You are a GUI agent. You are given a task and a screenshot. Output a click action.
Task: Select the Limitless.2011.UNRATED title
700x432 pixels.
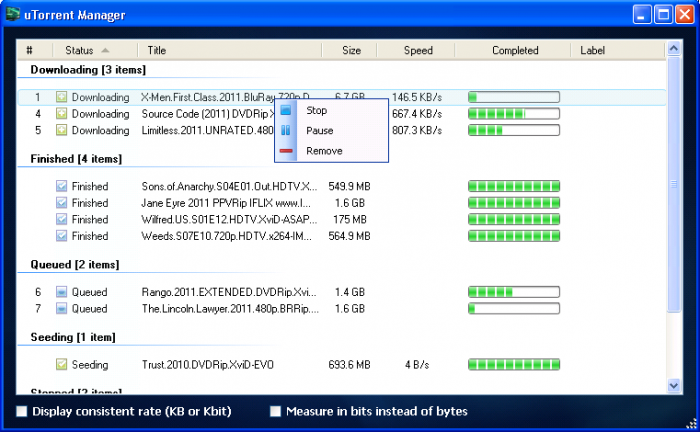coord(208,130)
